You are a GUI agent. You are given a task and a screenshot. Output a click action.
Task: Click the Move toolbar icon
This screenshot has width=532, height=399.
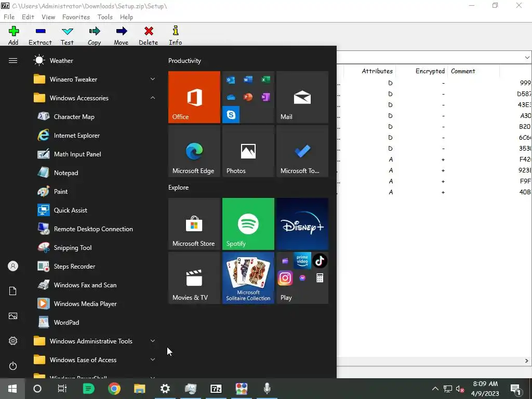pyautogui.click(x=121, y=35)
